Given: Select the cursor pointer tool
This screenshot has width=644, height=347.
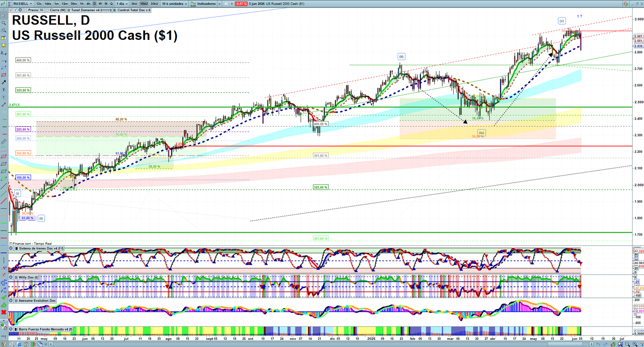Looking at the screenshot, I should coord(4,16).
